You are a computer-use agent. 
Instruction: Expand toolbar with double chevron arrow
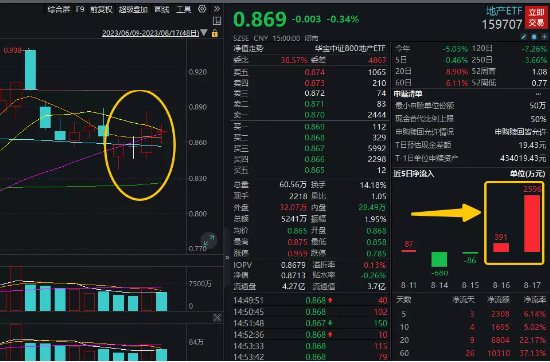217,9
